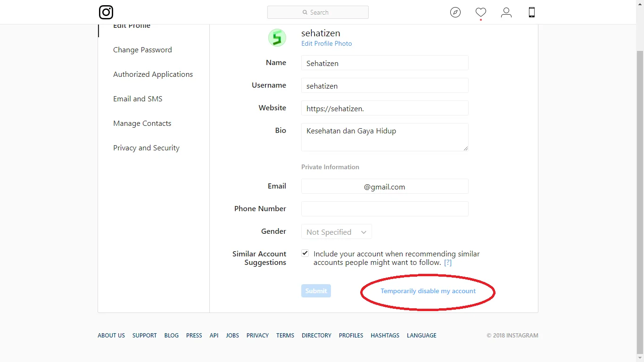Open the Explore compass icon
The image size is (644, 362).
coord(455,12)
